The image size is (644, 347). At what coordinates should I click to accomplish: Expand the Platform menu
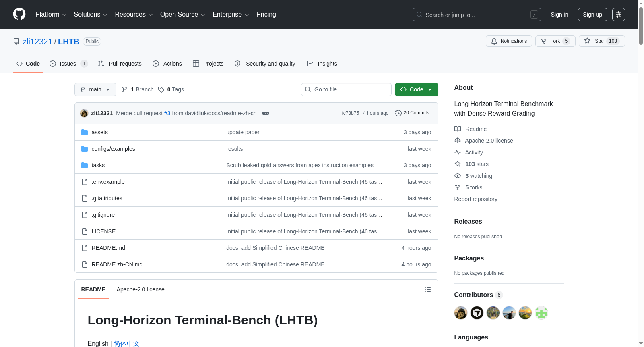(51, 15)
